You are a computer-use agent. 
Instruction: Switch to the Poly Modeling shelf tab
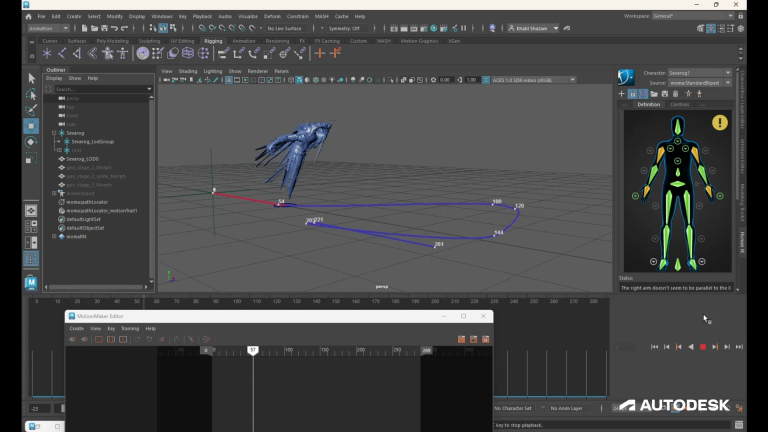coord(112,41)
